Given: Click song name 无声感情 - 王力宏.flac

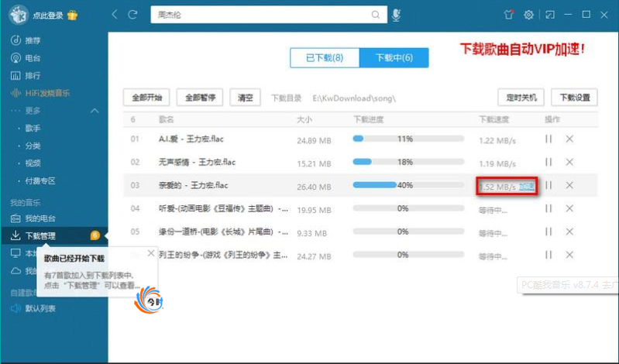Looking at the screenshot, I should [197, 162].
